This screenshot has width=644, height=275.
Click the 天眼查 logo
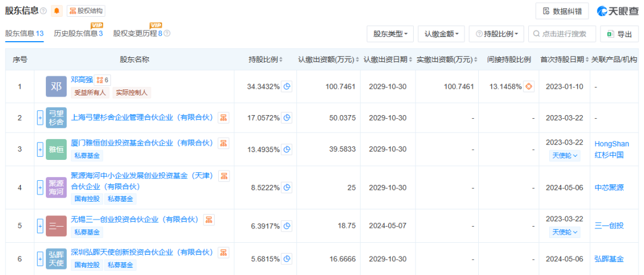[x=617, y=11]
